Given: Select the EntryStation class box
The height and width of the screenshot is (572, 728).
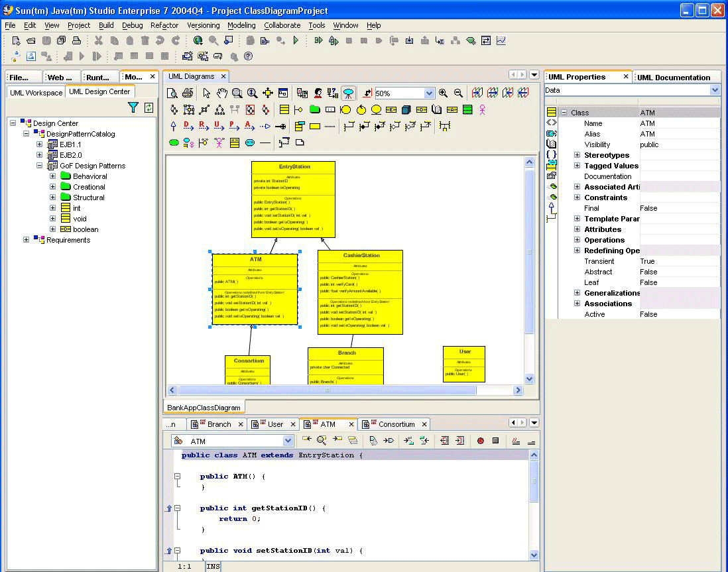Looking at the screenshot, I should click(294, 200).
